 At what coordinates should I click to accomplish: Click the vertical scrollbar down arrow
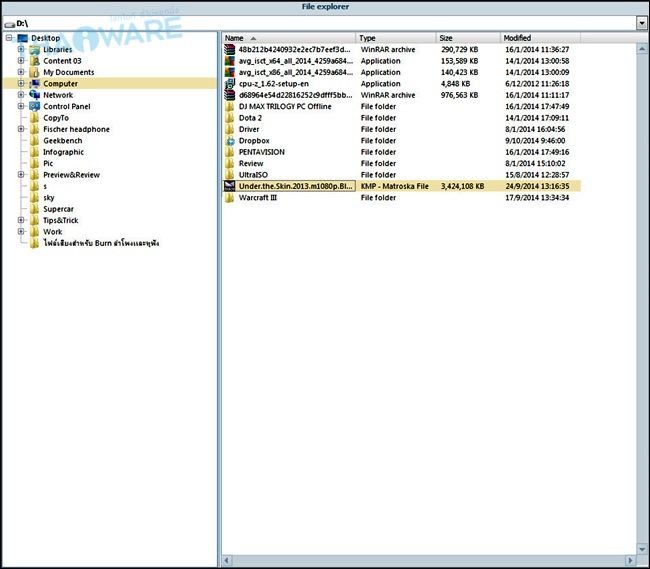point(642,550)
